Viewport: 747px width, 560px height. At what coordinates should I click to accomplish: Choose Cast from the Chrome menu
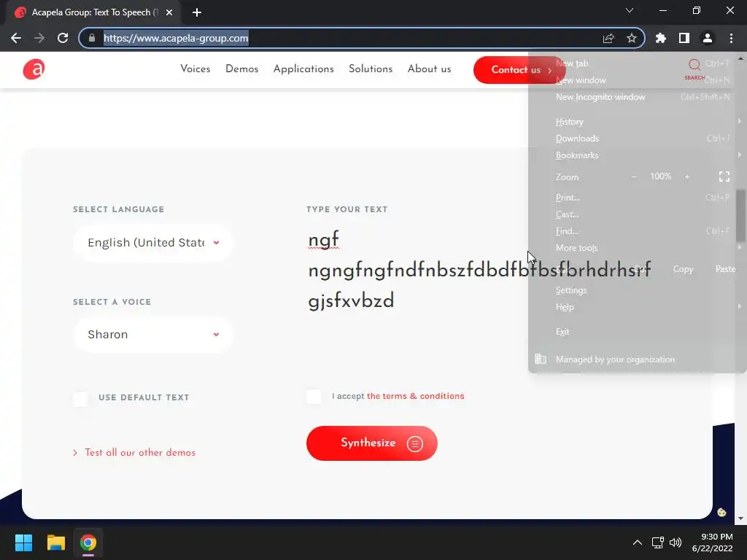pyautogui.click(x=637, y=214)
